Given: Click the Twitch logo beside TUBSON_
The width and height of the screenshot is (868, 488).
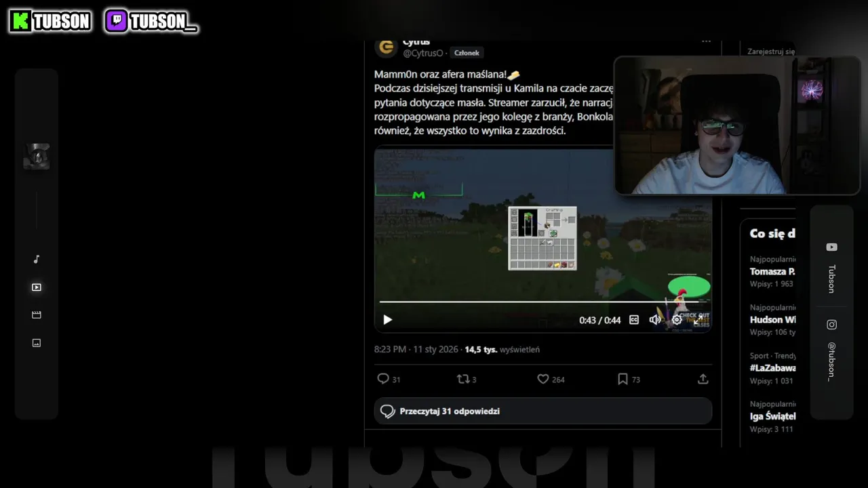Looking at the screenshot, I should click(x=117, y=22).
